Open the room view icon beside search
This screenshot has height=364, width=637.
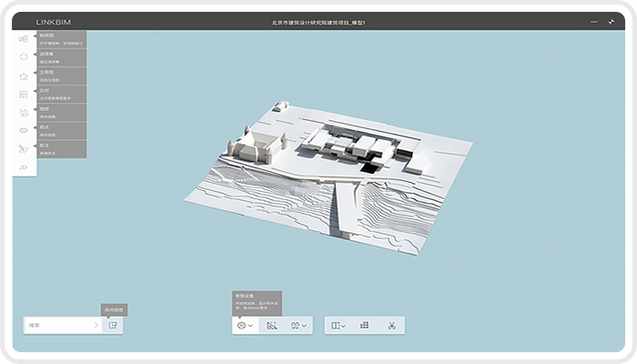point(113,325)
